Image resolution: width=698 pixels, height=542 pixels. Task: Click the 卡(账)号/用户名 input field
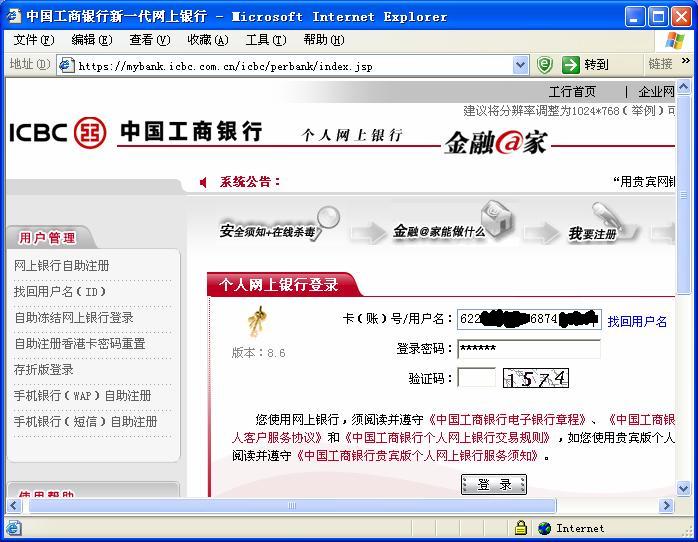click(529, 319)
